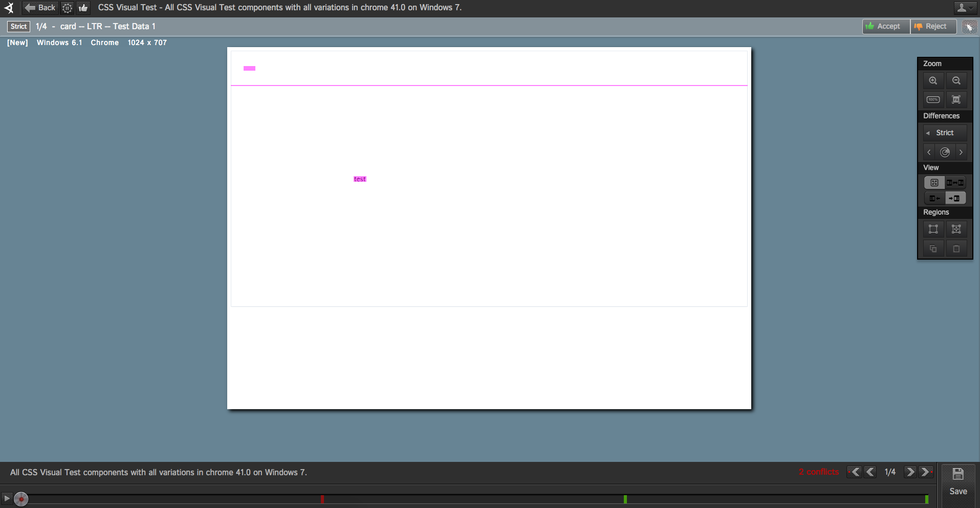Select the floating region tool in Regions panel

tap(956, 229)
